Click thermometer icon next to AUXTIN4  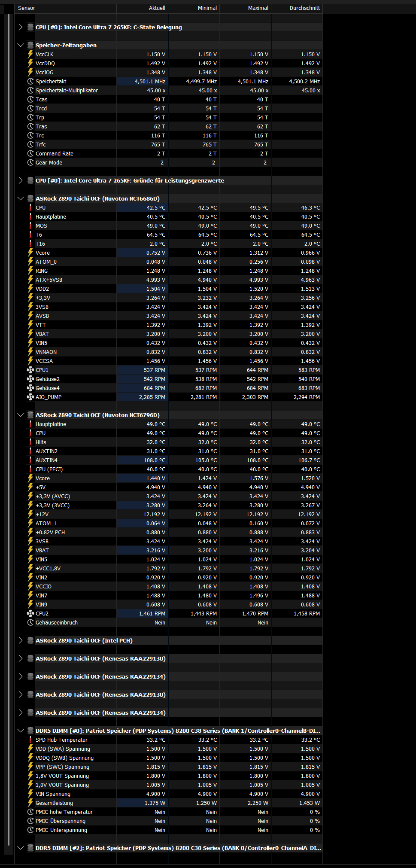[x=30, y=460]
